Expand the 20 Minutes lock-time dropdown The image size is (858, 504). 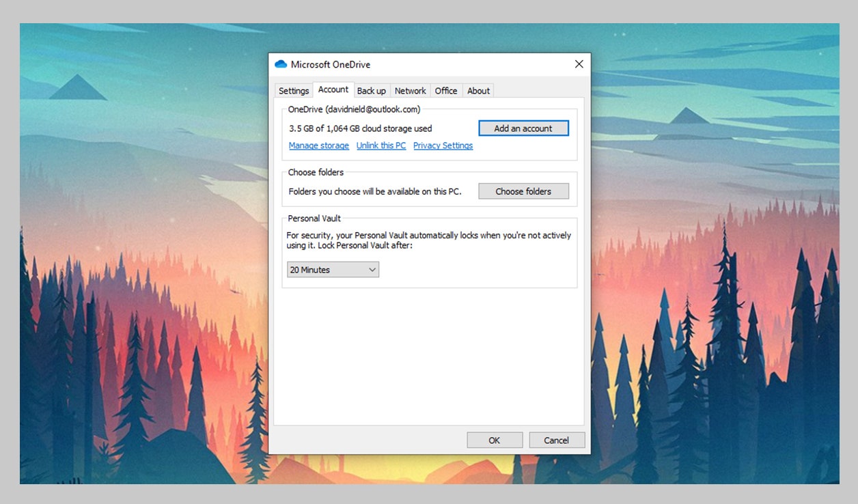coord(333,270)
